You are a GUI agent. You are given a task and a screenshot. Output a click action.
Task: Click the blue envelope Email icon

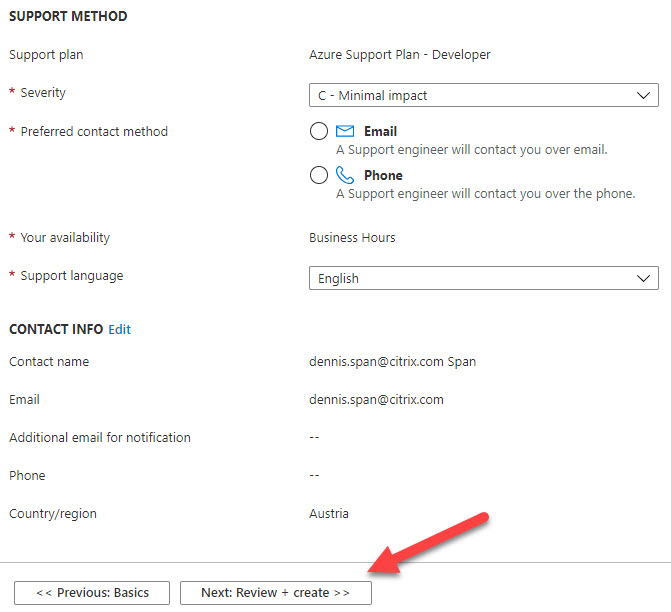tap(345, 131)
